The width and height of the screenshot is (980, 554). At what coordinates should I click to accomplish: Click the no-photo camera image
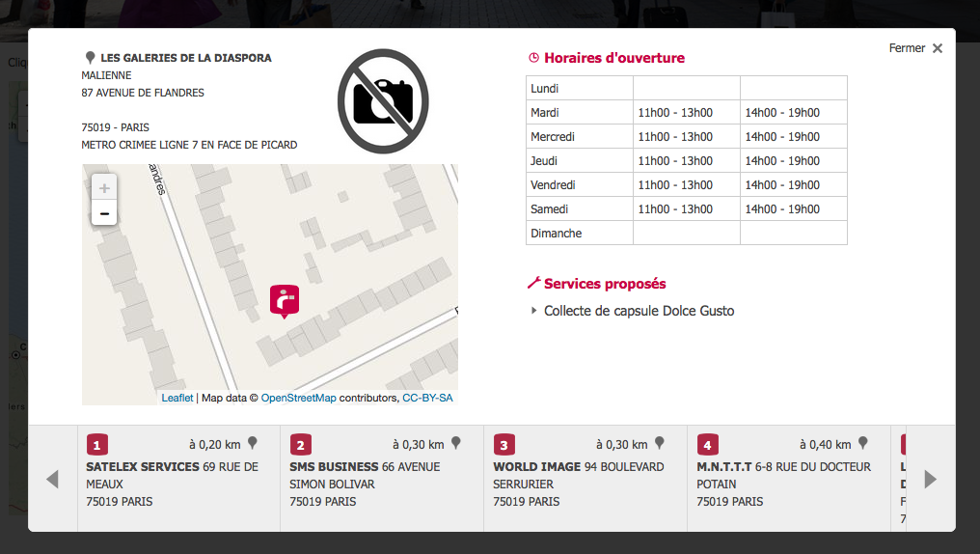click(383, 101)
